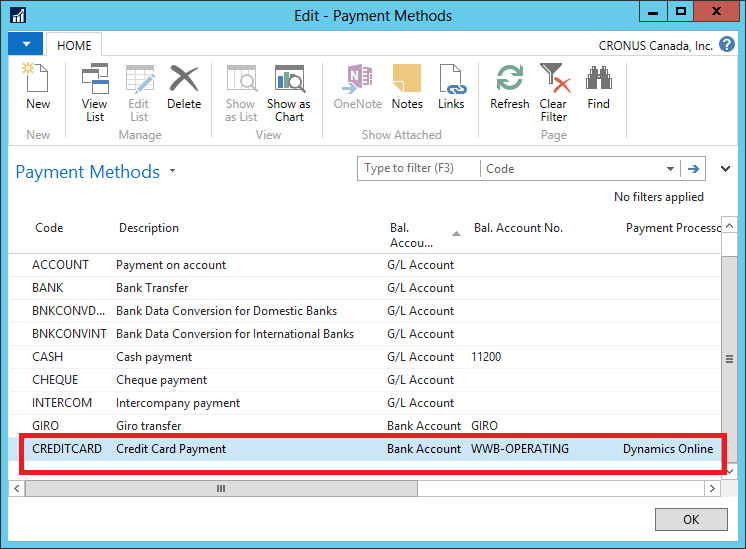Open View List in Manage group

tap(95, 93)
